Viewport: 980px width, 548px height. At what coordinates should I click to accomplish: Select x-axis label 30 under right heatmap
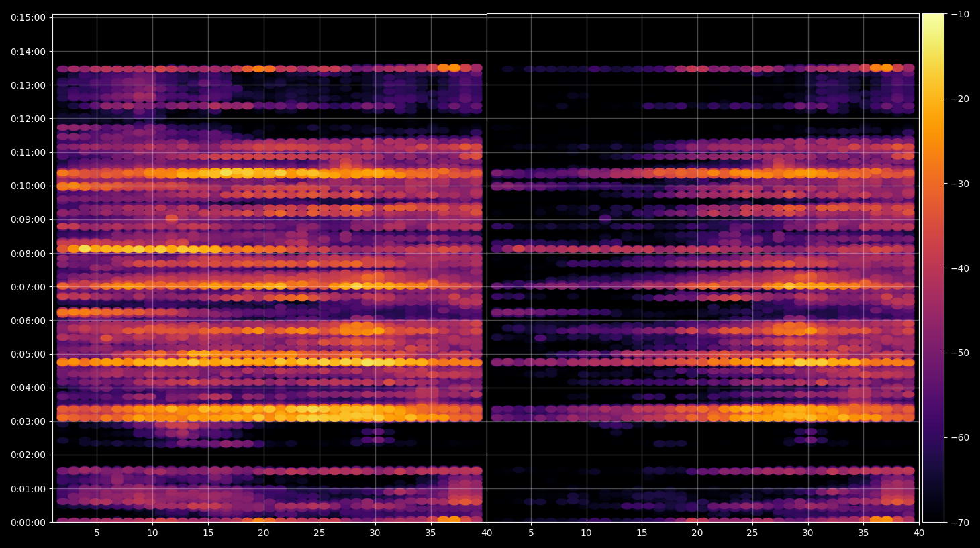pyautogui.click(x=807, y=533)
